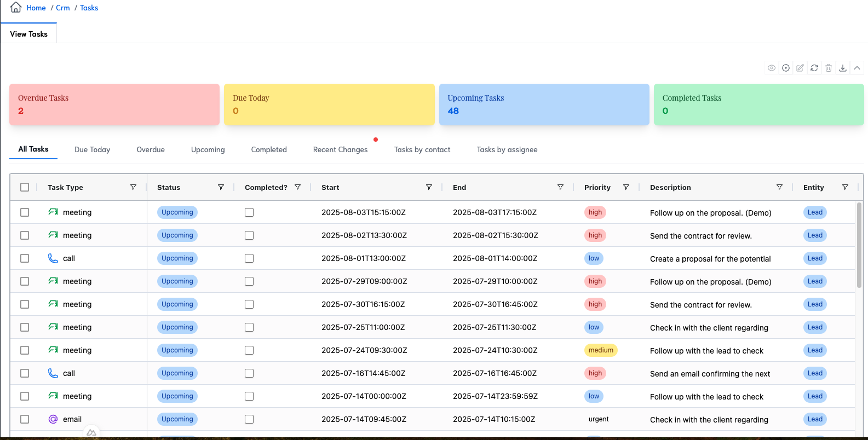Click the refresh tasks icon
The image size is (868, 440).
(814, 68)
